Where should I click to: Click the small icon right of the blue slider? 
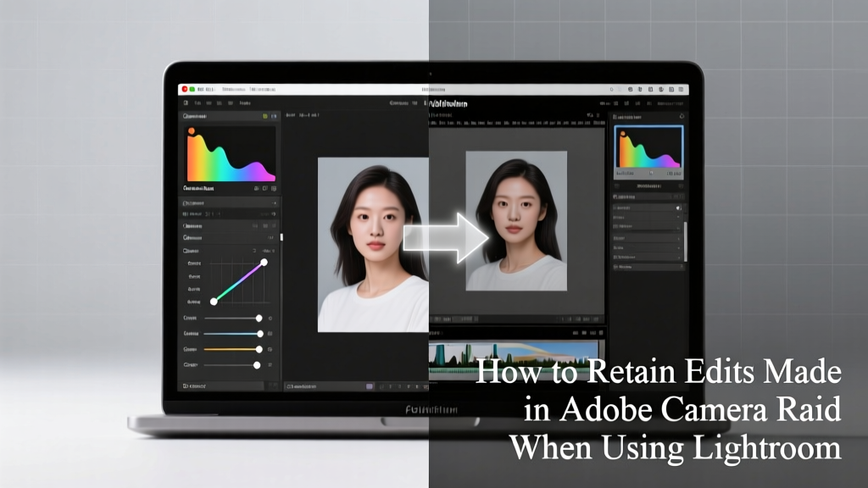pyautogui.click(x=270, y=334)
